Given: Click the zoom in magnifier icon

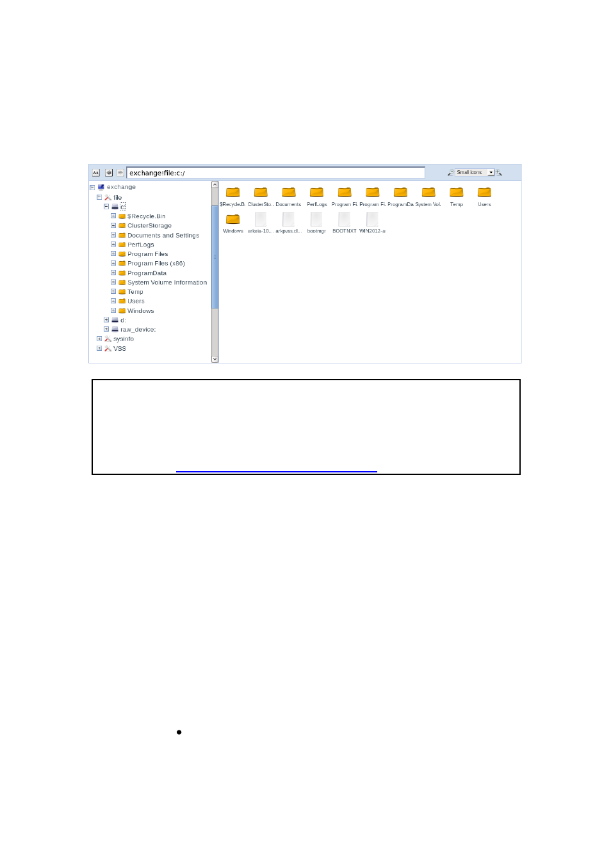Looking at the screenshot, I should [499, 173].
